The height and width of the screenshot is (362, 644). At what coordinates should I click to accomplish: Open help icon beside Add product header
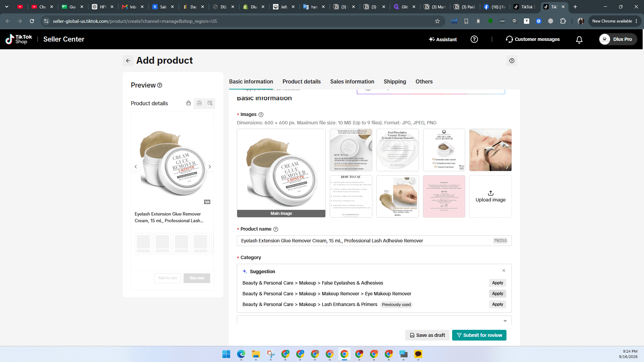(x=512, y=61)
